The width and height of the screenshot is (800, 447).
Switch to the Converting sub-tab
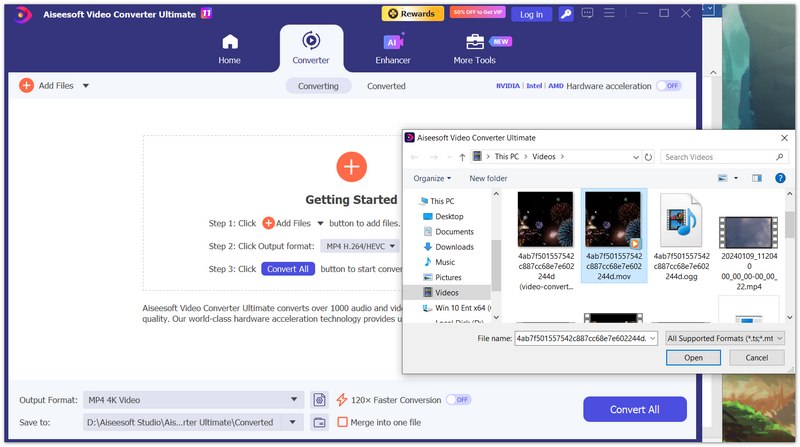318,86
